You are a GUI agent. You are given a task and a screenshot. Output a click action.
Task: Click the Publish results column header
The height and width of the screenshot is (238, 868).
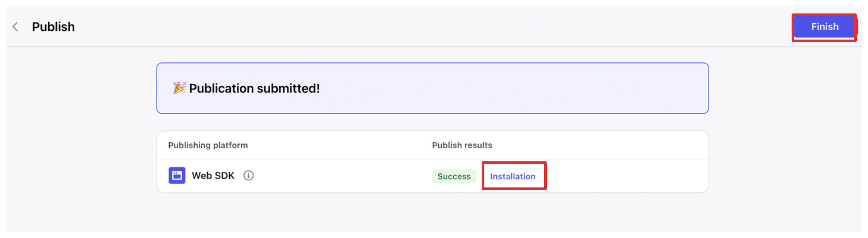[x=462, y=145]
